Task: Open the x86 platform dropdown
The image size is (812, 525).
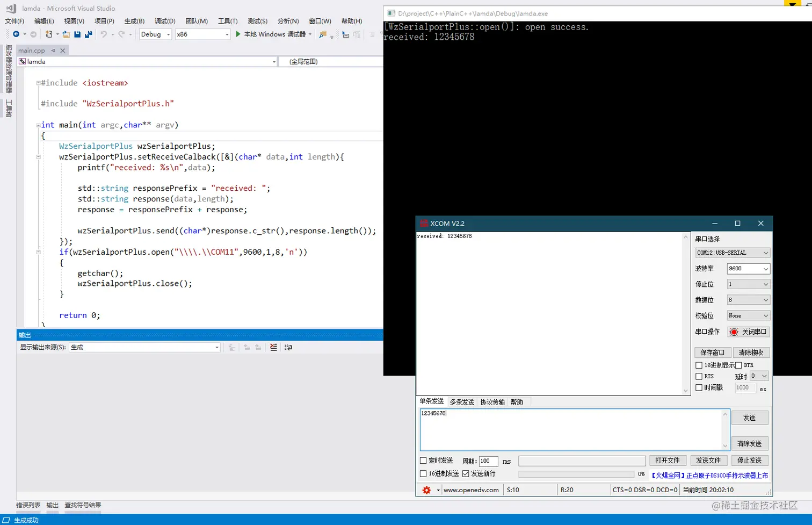Action: click(202, 34)
